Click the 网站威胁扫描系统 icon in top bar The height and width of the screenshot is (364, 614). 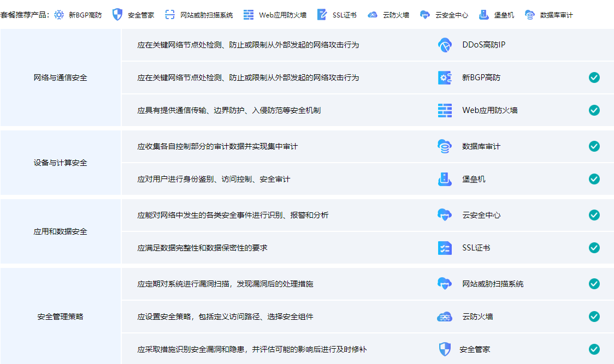[170, 15]
